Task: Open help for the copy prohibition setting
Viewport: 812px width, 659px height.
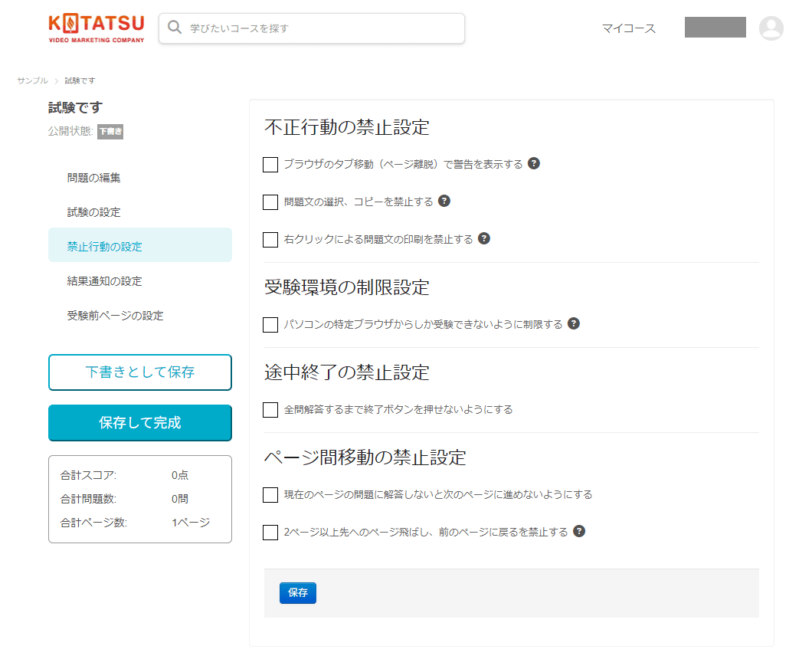Action: (445, 201)
